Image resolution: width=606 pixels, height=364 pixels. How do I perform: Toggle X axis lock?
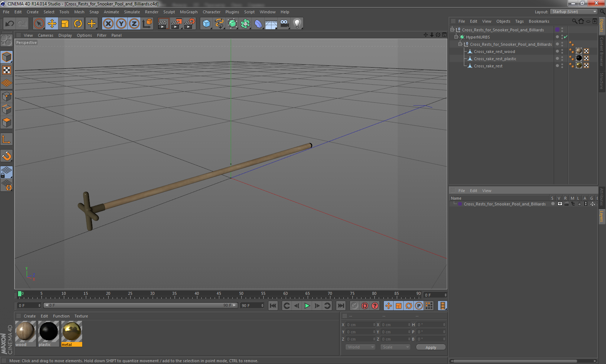tap(108, 24)
